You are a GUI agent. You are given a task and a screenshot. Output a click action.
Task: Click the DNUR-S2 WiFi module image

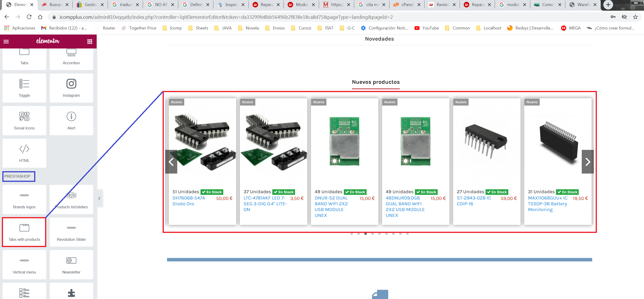point(345,141)
